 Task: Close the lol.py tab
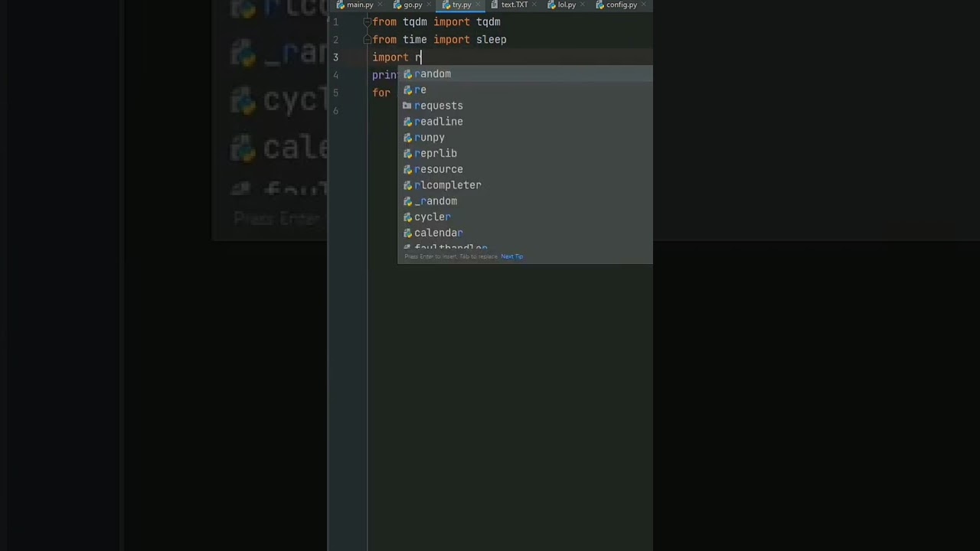click(581, 5)
